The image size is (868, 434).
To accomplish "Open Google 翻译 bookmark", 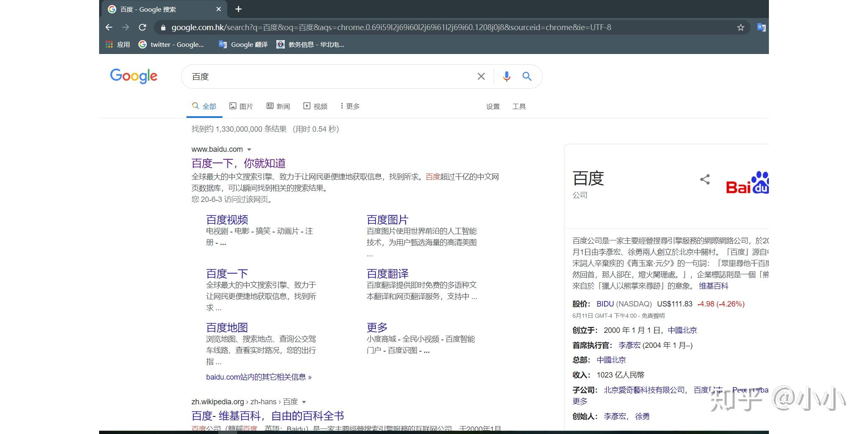I will pyautogui.click(x=243, y=44).
